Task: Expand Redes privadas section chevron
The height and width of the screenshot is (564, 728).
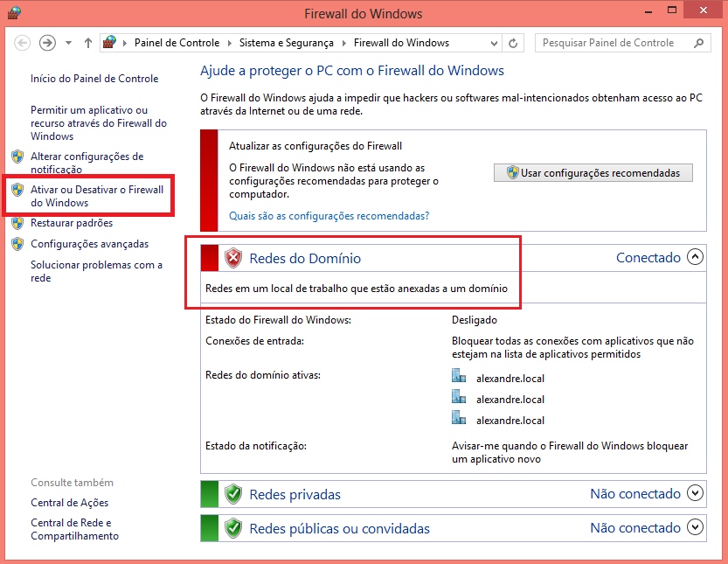Action: coord(695,493)
